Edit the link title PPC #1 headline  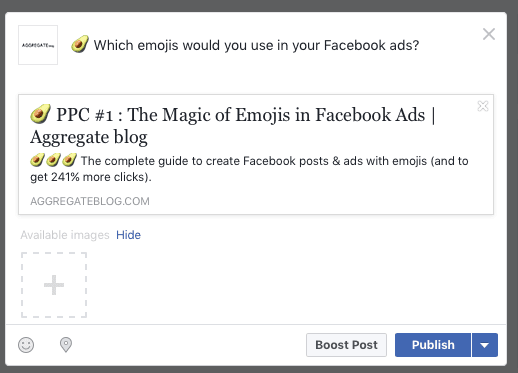[233, 125]
